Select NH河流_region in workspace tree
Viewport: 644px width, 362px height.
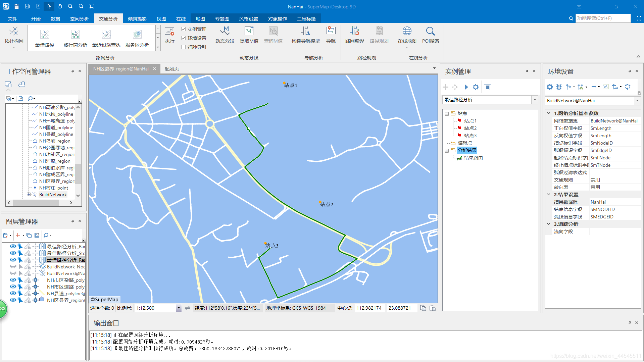point(55,161)
